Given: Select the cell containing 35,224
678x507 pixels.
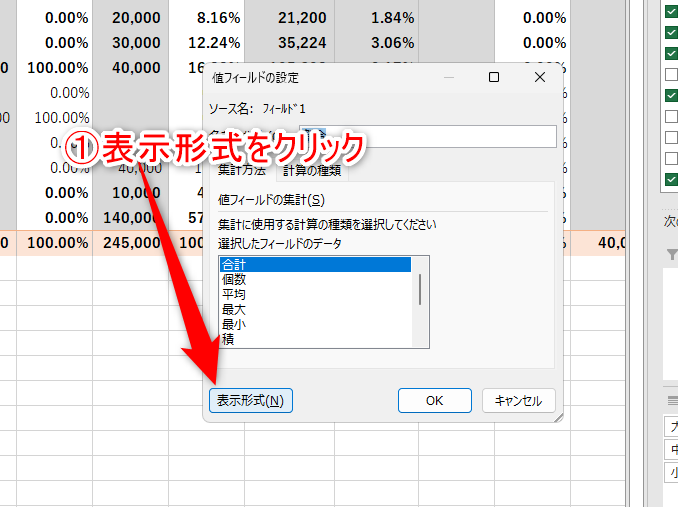Looking at the screenshot, I should [290, 42].
